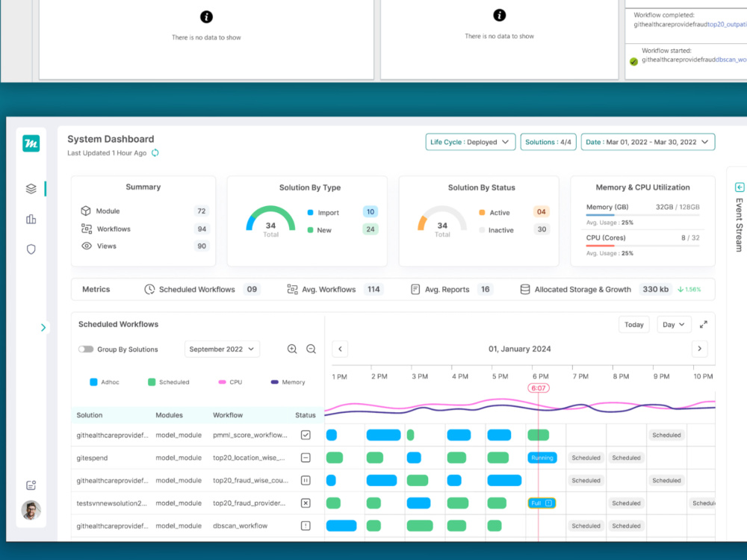
Task: Toggle Group By Solutions switch
Action: pyautogui.click(x=86, y=349)
